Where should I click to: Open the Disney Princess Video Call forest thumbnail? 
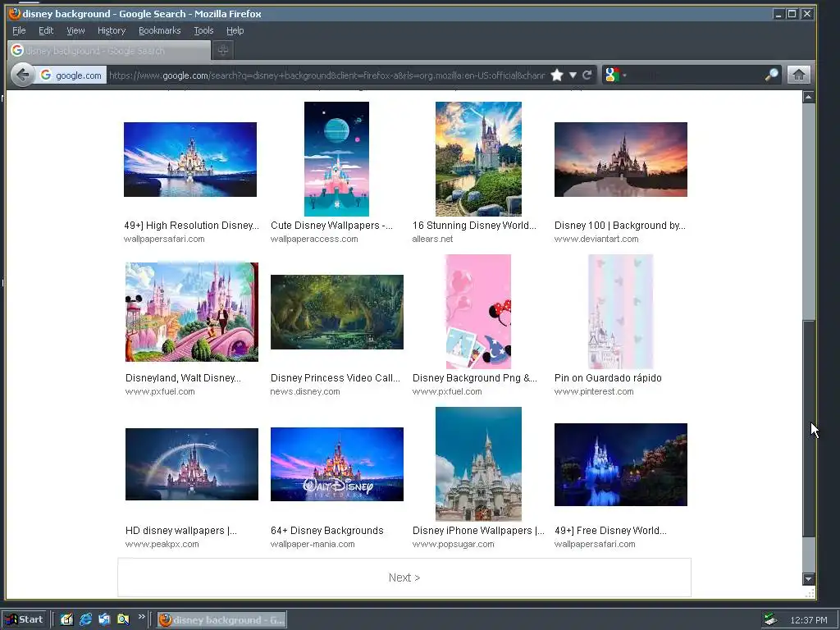click(x=337, y=312)
